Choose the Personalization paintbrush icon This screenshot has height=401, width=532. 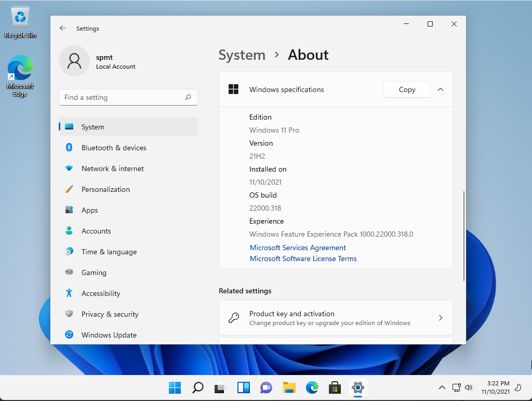click(69, 189)
